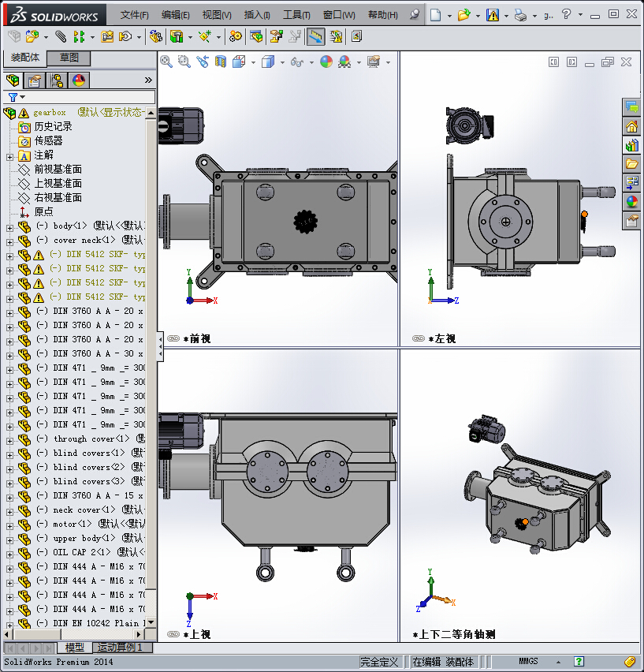Toggle Measure tool in assembly toolbar
The height and width of the screenshot is (672, 644).
point(315,37)
